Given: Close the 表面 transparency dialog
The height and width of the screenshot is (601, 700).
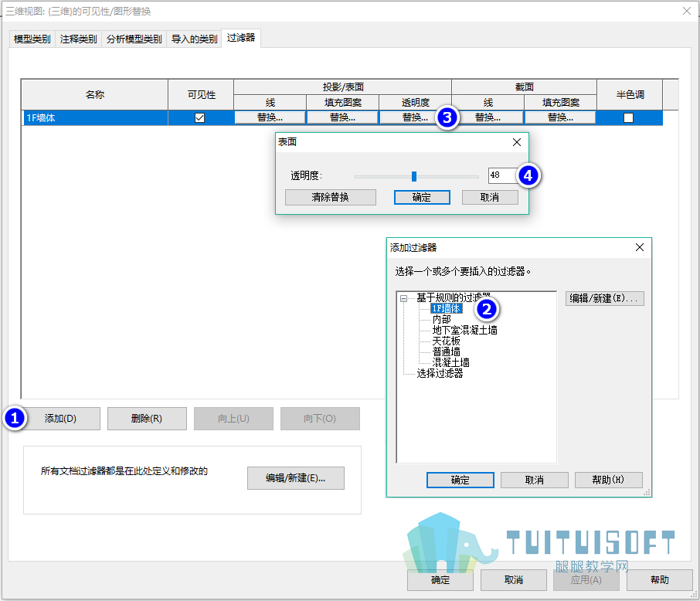Looking at the screenshot, I should (517, 142).
